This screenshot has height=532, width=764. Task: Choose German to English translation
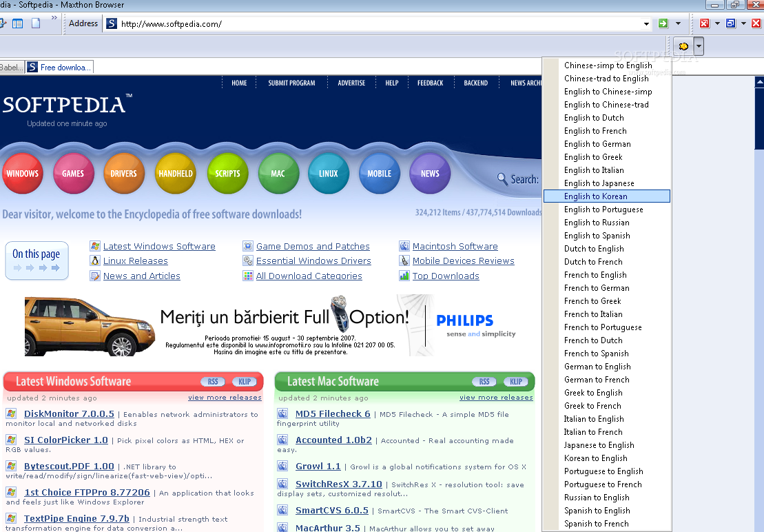(607, 367)
